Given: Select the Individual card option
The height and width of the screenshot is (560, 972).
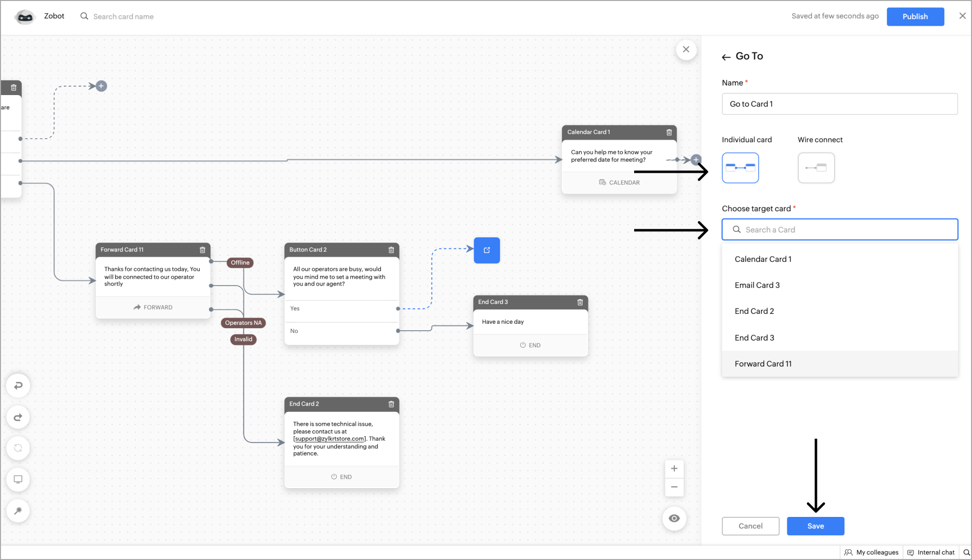Looking at the screenshot, I should [x=740, y=168].
